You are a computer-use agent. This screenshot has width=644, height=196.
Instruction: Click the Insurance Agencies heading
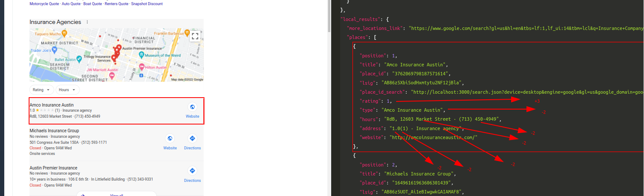(55, 22)
